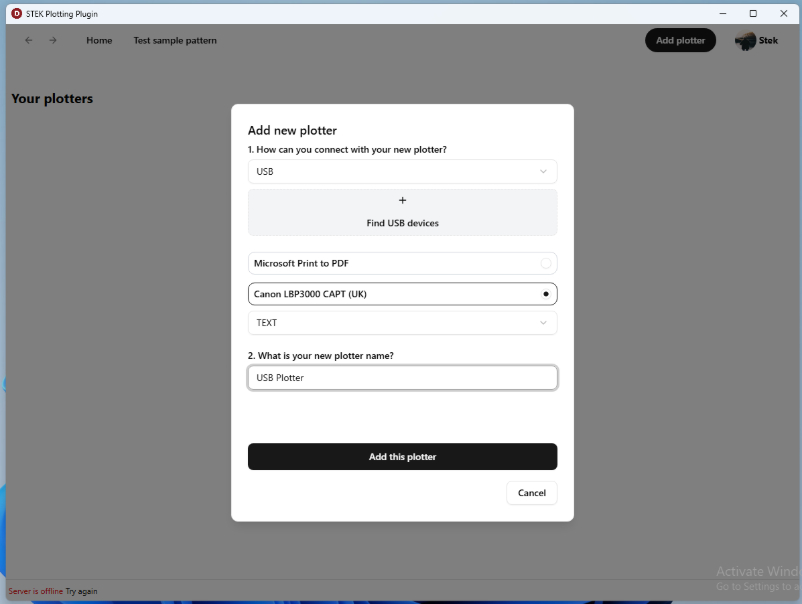Open the Test sample pattern tab

pyautogui.click(x=175, y=40)
